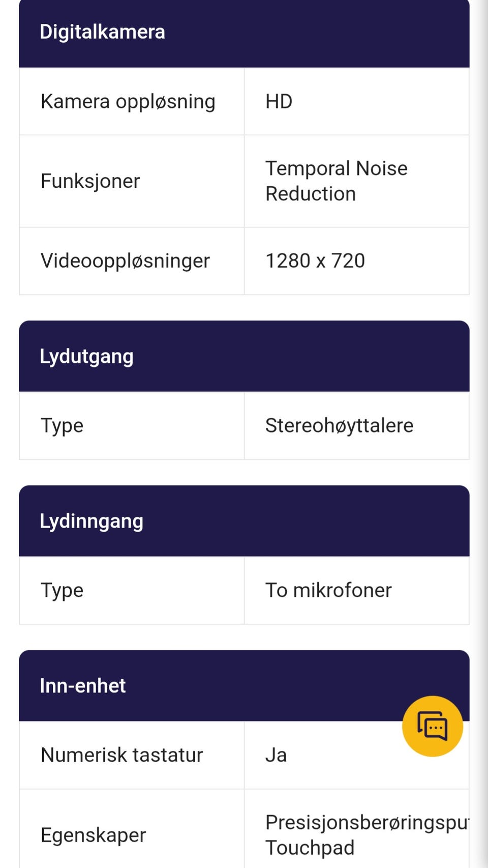Select the Type label under Lydutgang
This screenshot has width=488, height=868.
[62, 426]
